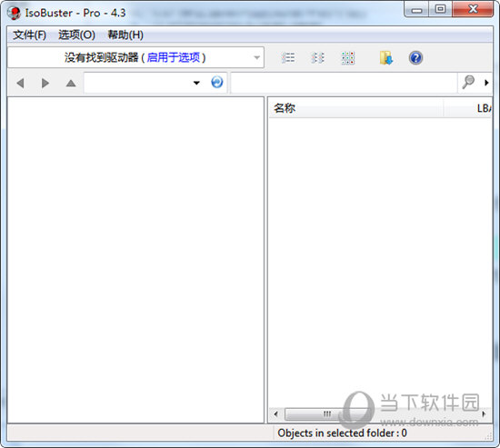The image size is (500, 448).
Task: Click horizontal scrollbar right arrow
Action: coord(484,413)
